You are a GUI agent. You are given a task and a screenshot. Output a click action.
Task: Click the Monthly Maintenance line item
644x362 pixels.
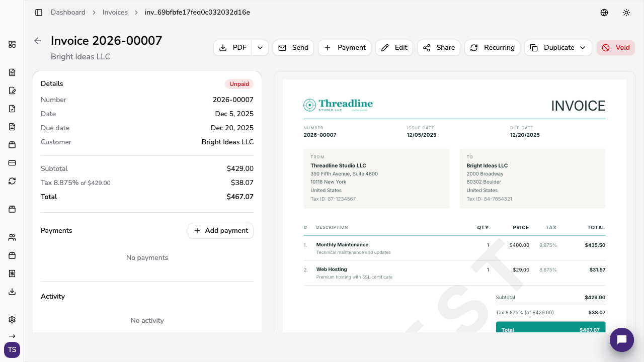(342, 245)
